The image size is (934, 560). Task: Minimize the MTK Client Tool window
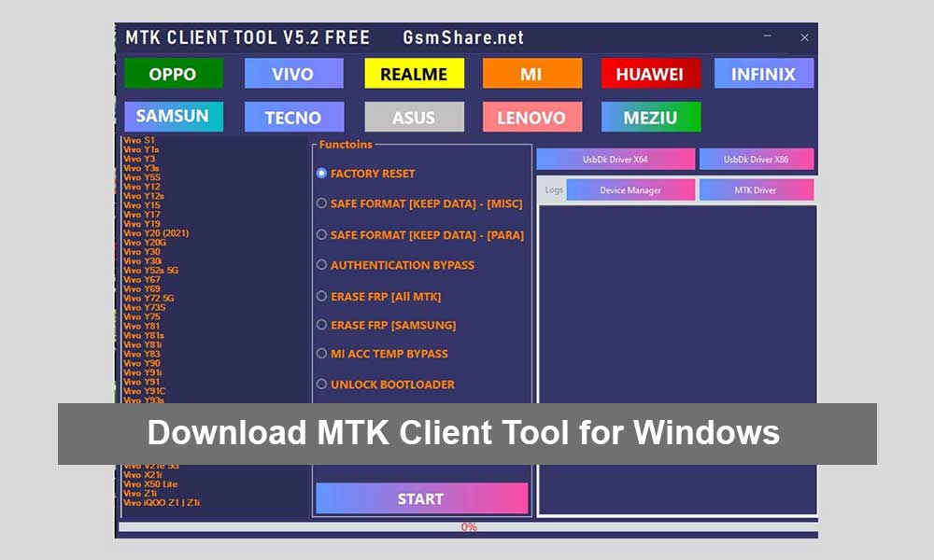[768, 37]
